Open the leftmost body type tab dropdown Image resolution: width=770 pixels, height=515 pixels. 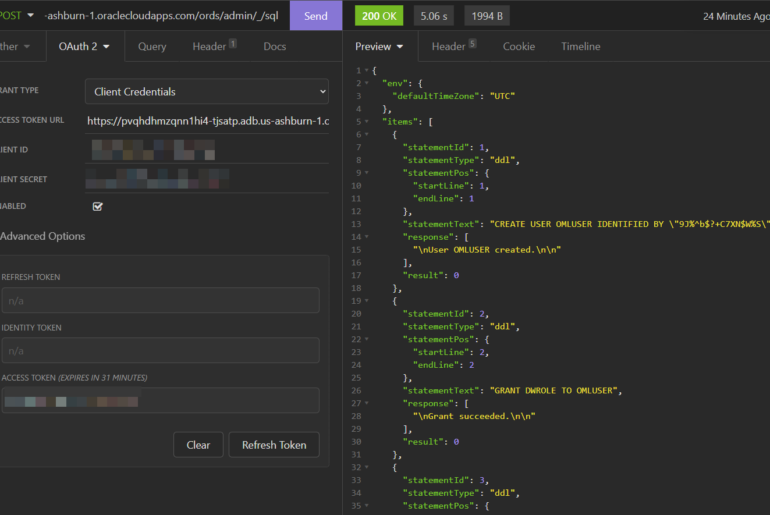[x=15, y=46]
